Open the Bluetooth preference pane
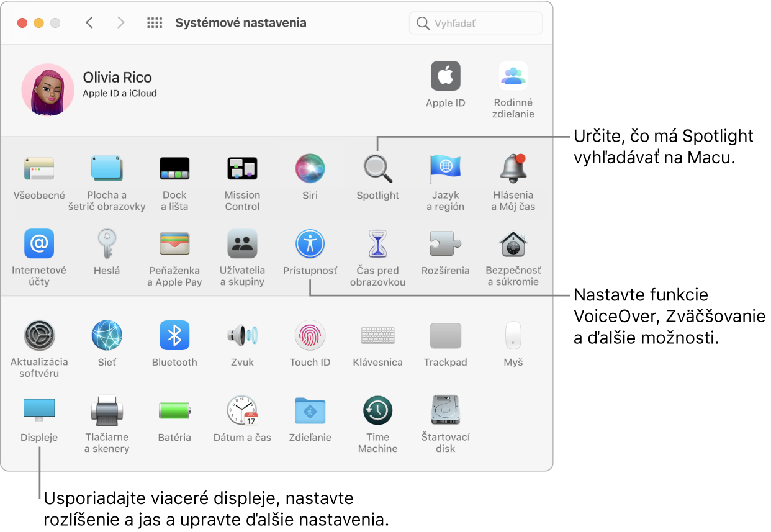This screenshot has width=771, height=532. [x=174, y=335]
